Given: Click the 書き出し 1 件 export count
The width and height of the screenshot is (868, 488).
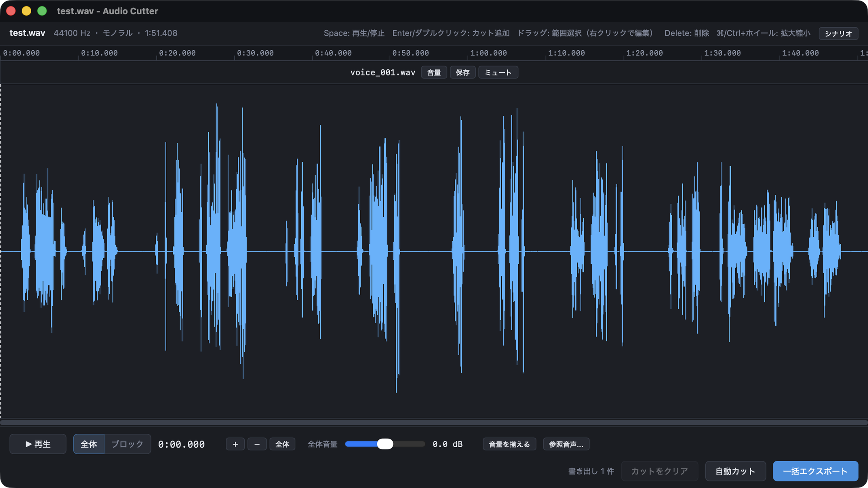Looking at the screenshot, I should pos(591,471).
